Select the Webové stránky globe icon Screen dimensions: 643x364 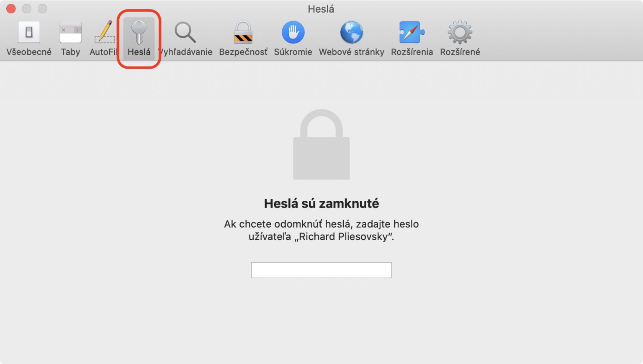tap(352, 32)
